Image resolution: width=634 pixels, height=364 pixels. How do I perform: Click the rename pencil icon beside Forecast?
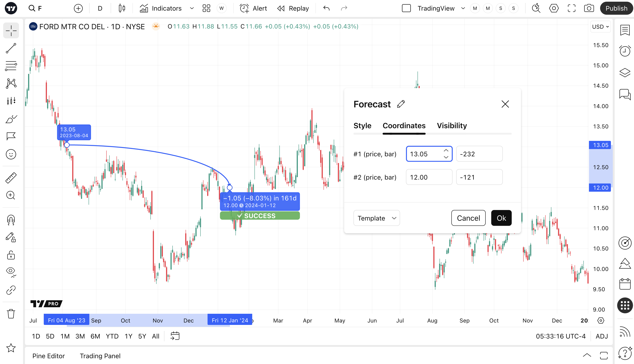pos(401,104)
